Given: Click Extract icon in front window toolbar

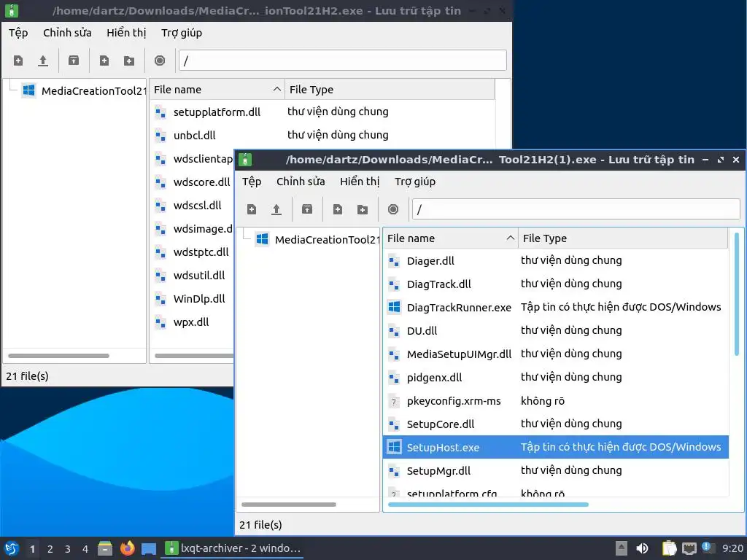Looking at the screenshot, I should (x=307, y=209).
